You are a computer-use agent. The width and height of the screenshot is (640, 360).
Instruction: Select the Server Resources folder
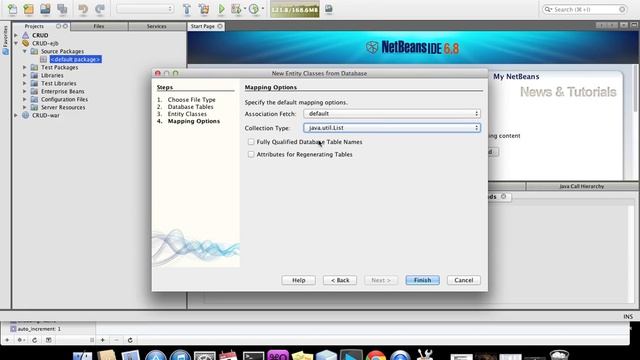tap(63, 107)
